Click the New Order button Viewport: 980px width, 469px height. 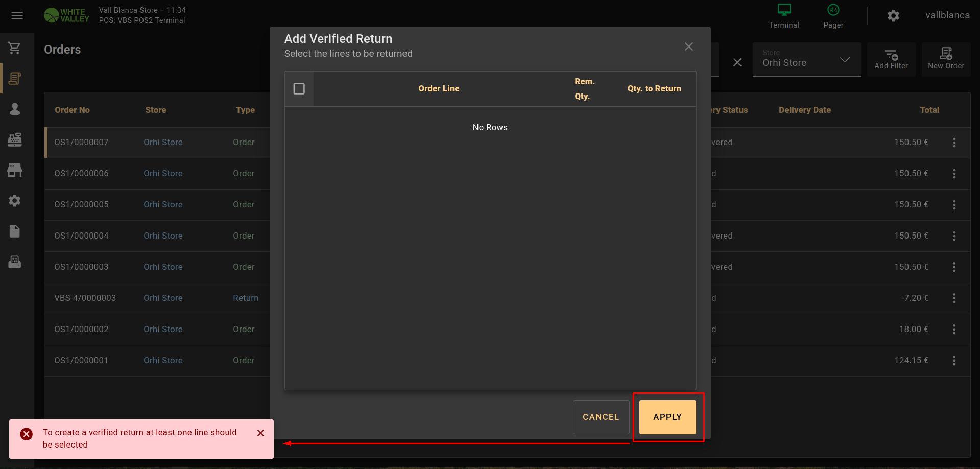[x=946, y=59]
